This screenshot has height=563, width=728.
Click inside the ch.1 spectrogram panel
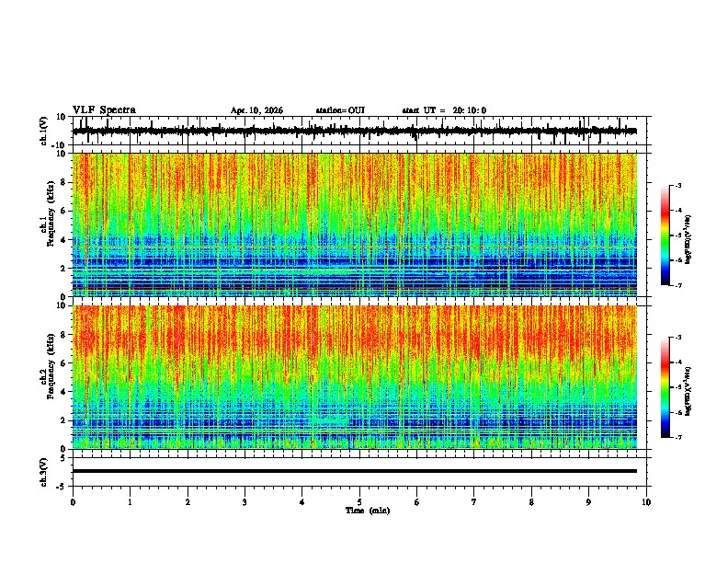[354, 224]
